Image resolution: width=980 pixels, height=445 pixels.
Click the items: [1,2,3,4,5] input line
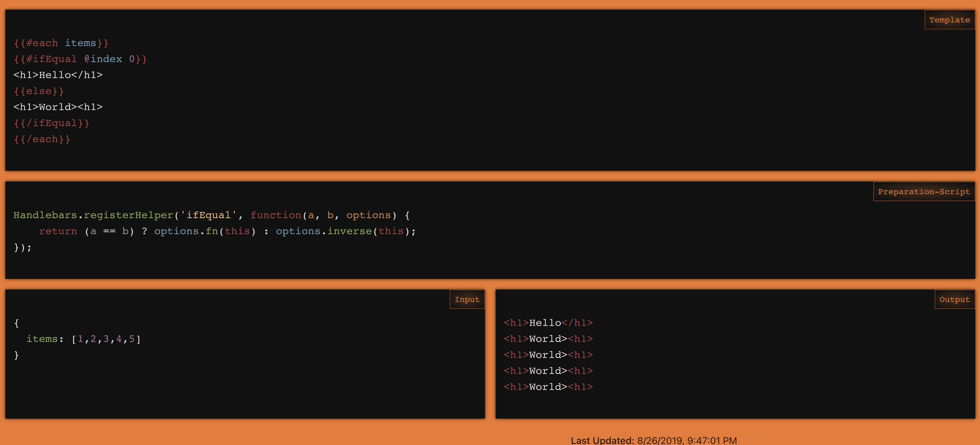(84, 339)
